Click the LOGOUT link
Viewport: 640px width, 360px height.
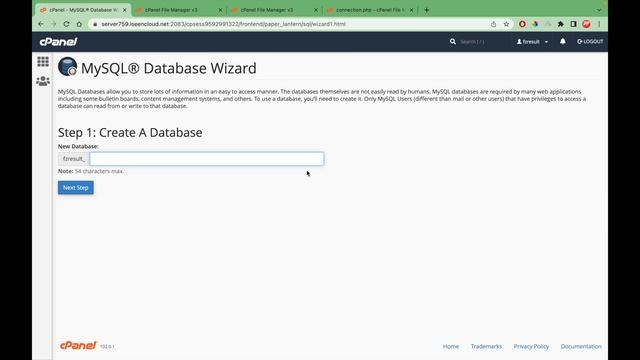[x=590, y=42]
